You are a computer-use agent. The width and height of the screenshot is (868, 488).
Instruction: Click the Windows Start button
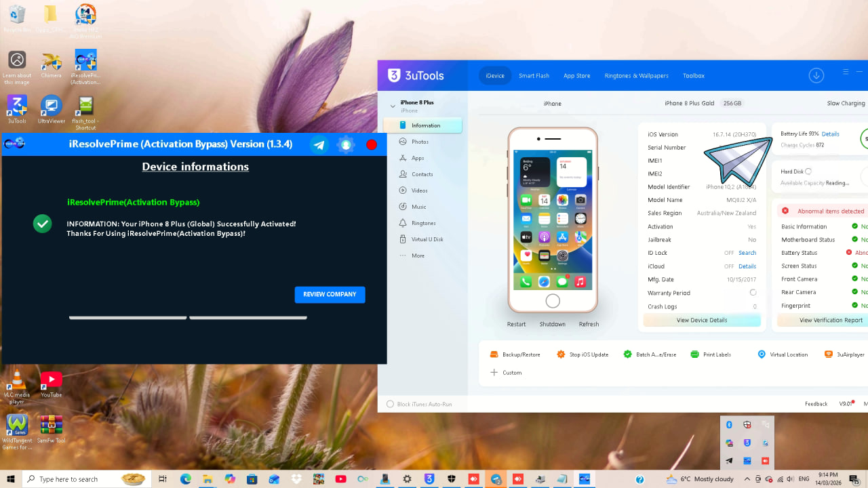coord(9,479)
